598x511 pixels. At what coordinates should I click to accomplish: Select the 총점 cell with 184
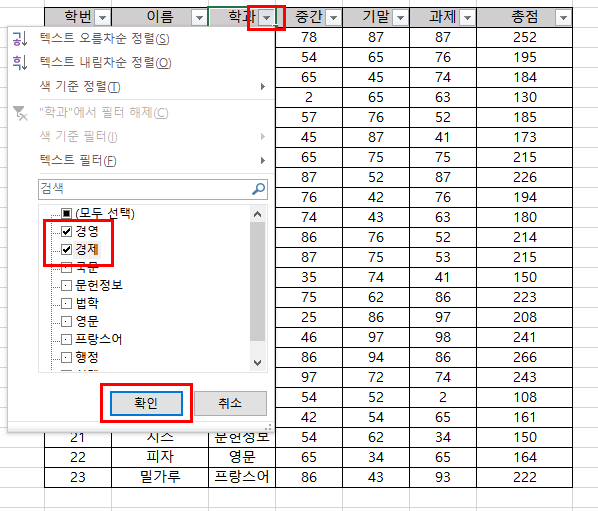pyautogui.click(x=524, y=77)
